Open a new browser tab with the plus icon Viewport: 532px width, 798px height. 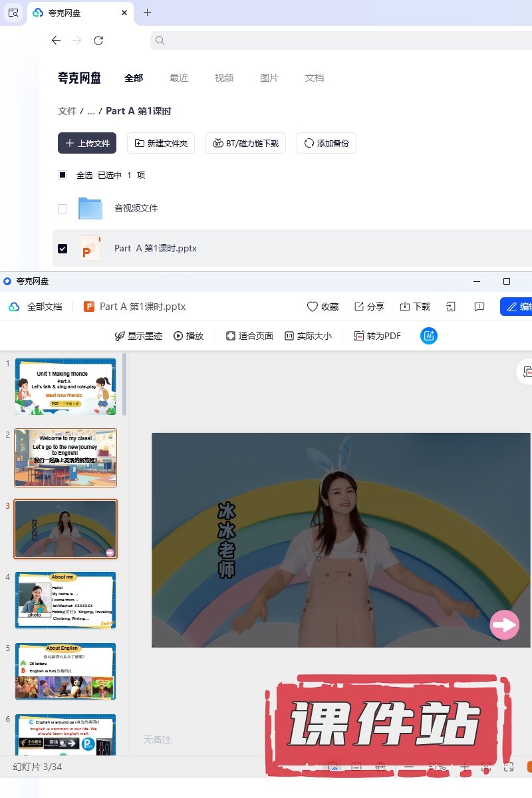(147, 13)
